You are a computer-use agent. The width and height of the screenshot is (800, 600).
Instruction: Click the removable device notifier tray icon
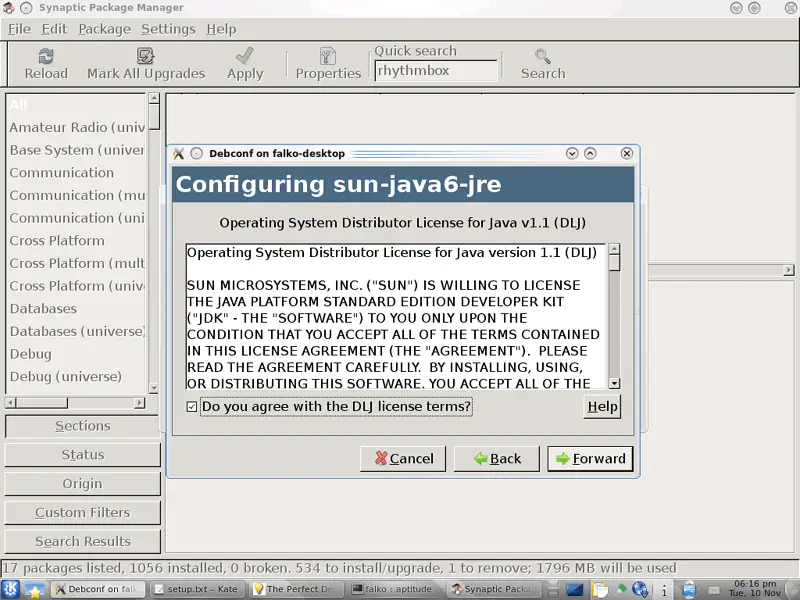click(689, 590)
